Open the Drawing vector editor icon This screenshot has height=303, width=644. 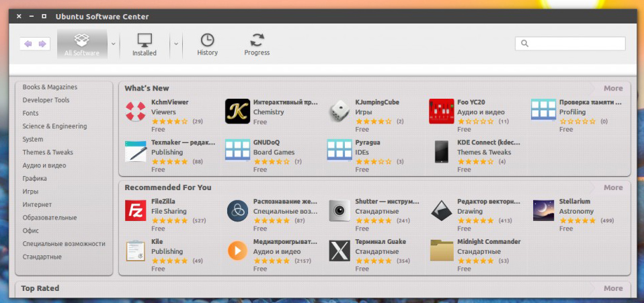click(x=442, y=211)
